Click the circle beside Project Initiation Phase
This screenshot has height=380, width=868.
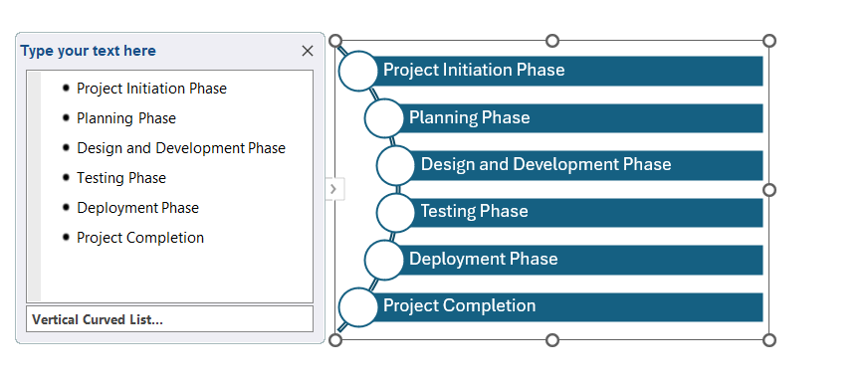coord(358,71)
